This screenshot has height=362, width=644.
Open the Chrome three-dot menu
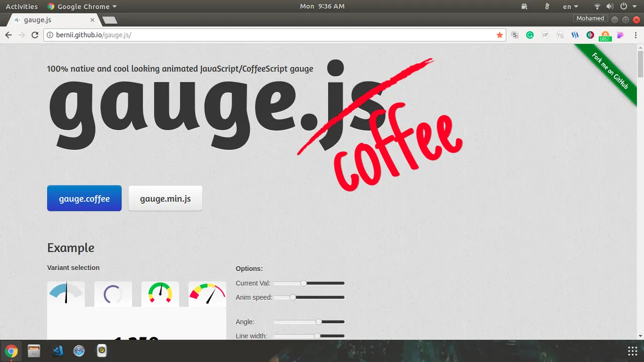coord(635,35)
